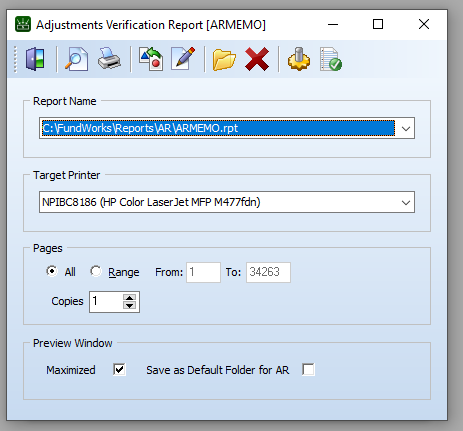This screenshot has height=431, width=463.
Task: Click the printer icon to print report
Action: pyautogui.click(x=109, y=59)
